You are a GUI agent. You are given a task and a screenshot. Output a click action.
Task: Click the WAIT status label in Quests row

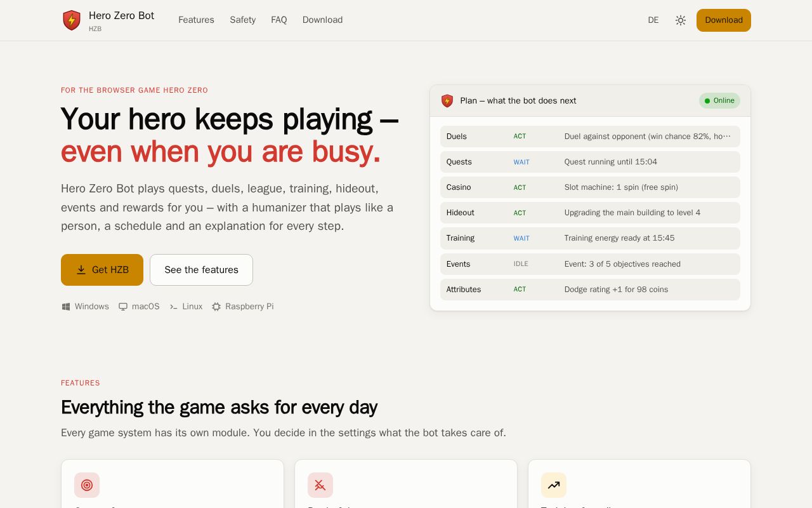[521, 162]
